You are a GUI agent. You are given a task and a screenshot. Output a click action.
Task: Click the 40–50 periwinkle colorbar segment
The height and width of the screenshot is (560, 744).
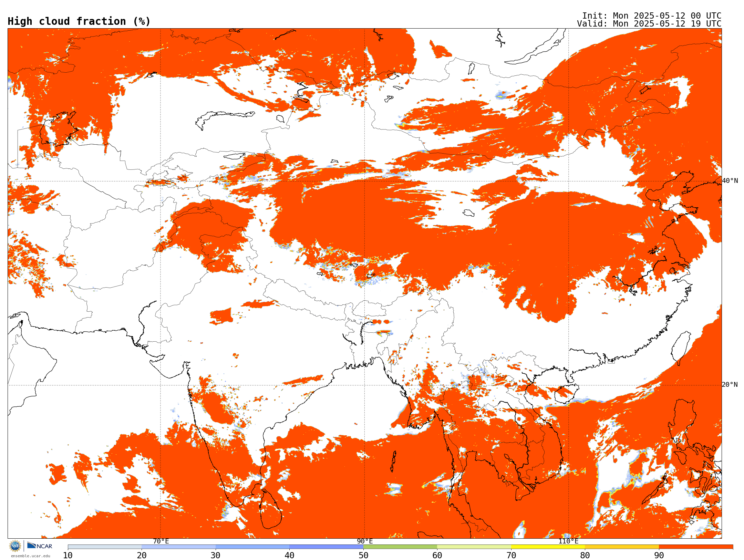coord(326,547)
